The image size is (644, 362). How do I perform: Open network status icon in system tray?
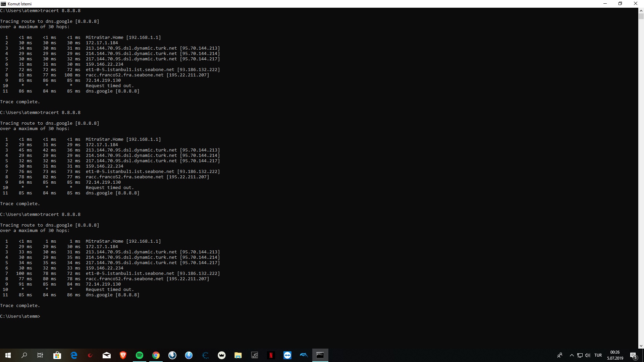(x=580, y=355)
